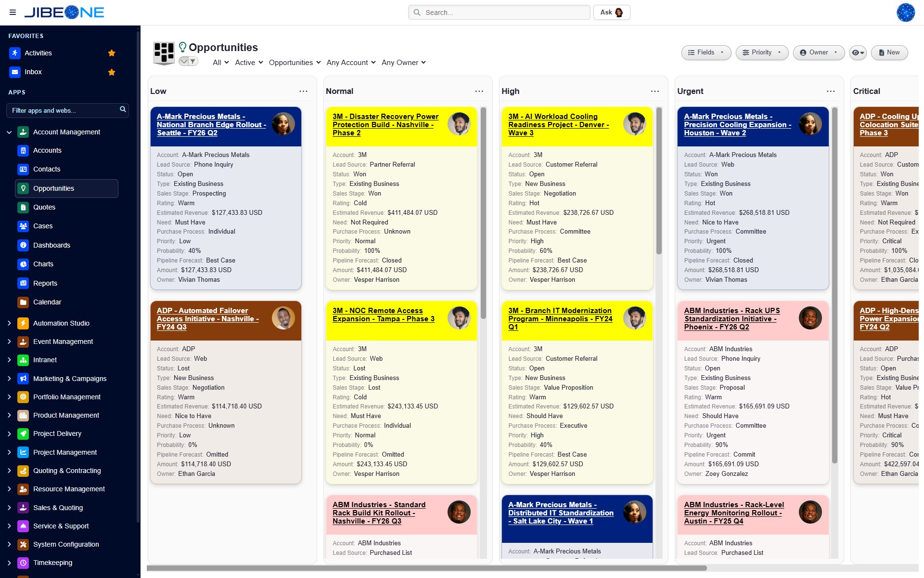Click the Ask assistant button
This screenshot has height=578, width=924.
[612, 13]
